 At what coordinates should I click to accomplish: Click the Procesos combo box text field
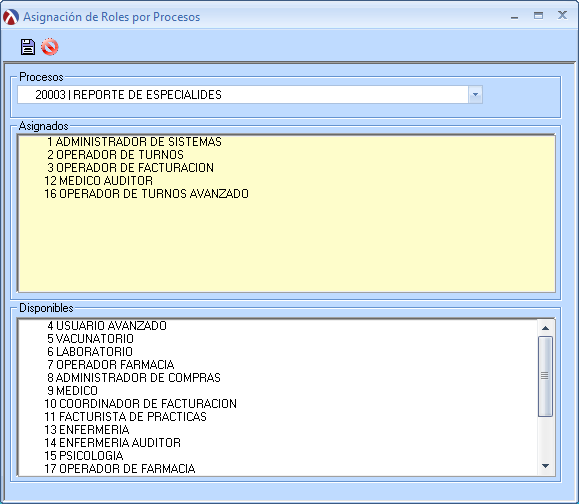[243, 95]
